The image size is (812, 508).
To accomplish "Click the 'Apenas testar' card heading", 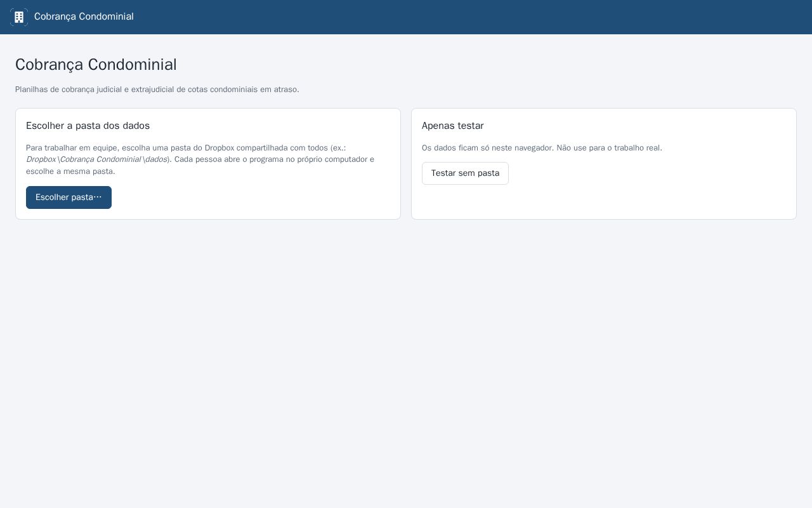I will (x=452, y=126).
